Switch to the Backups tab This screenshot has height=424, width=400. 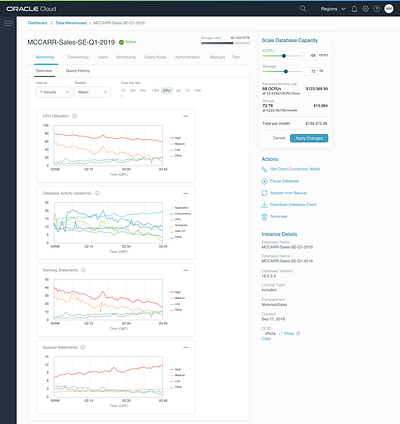coord(217,57)
